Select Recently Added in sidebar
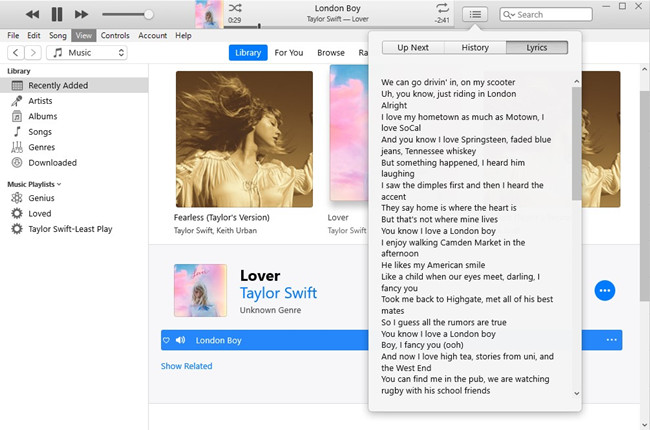This screenshot has width=650, height=430. tap(74, 85)
